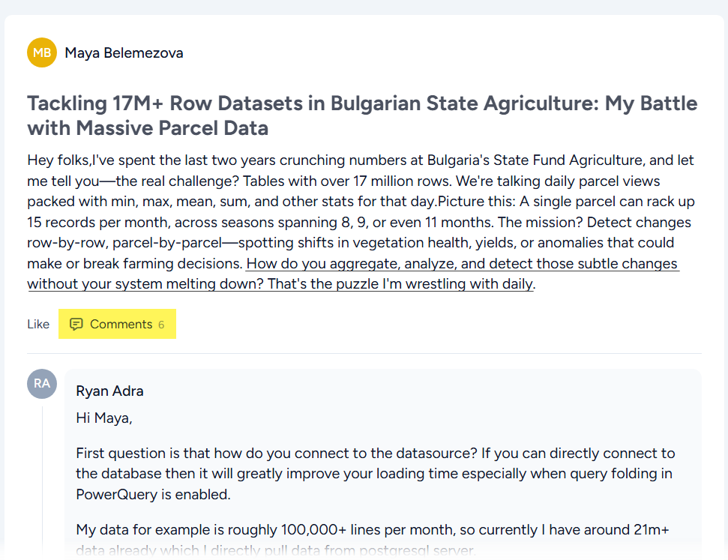The height and width of the screenshot is (560, 728).
Task: Click the MB author avatar
Action: coord(42,52)
